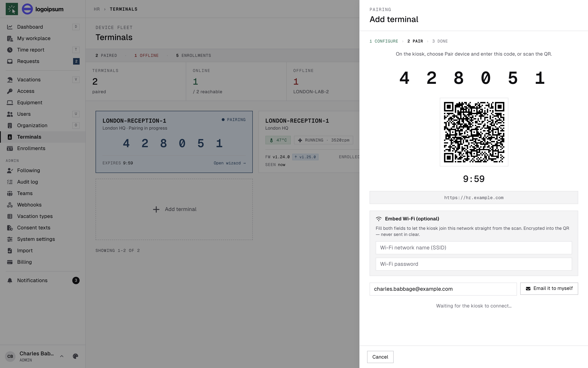Click the Time report clock icon

pos(10,50)
